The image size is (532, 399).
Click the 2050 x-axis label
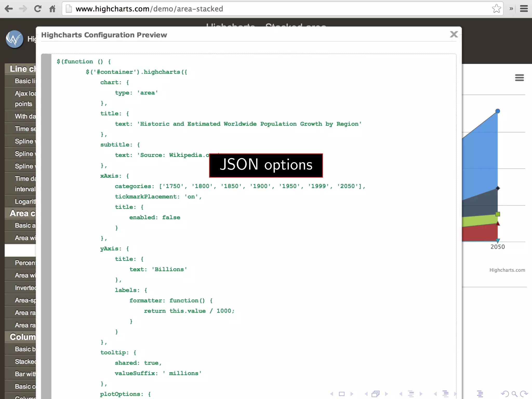click(497, 247)
